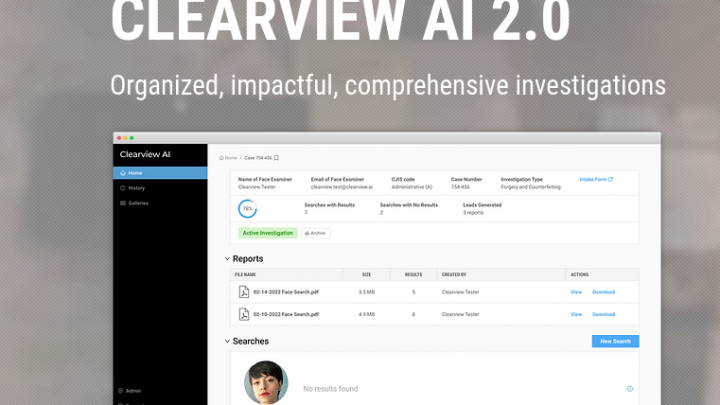Click the red window close button
The height and width of the screenshot is (405, 720).
pyautogui.click(x=119, y=138)
